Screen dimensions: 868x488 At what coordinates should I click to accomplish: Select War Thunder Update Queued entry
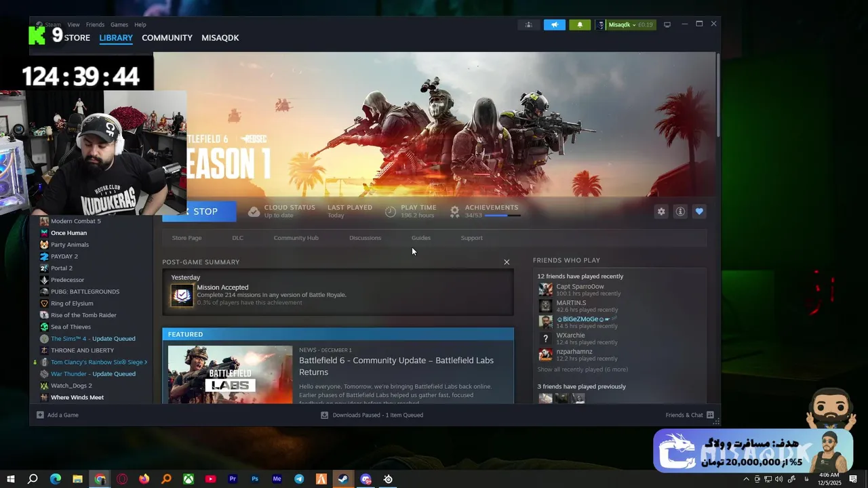point(93,373)
